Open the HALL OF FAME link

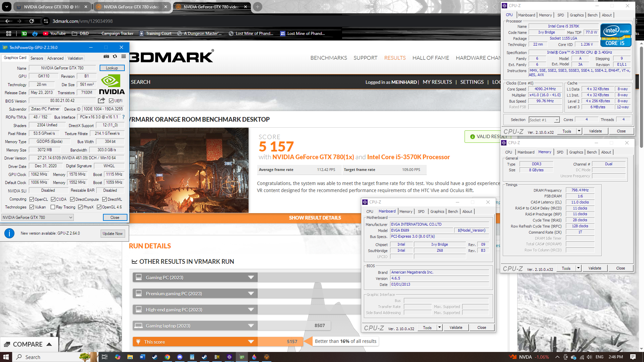[431, 58]
